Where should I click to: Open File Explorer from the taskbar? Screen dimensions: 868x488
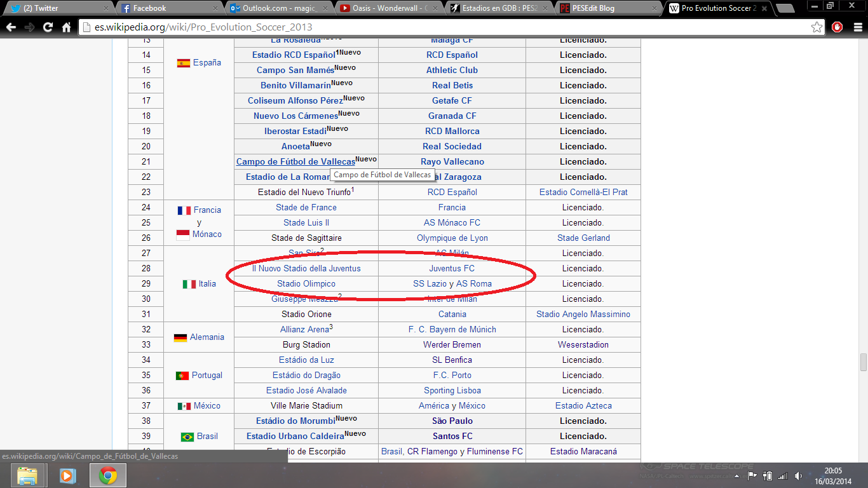pyautogui.click(x=27, y=475)
